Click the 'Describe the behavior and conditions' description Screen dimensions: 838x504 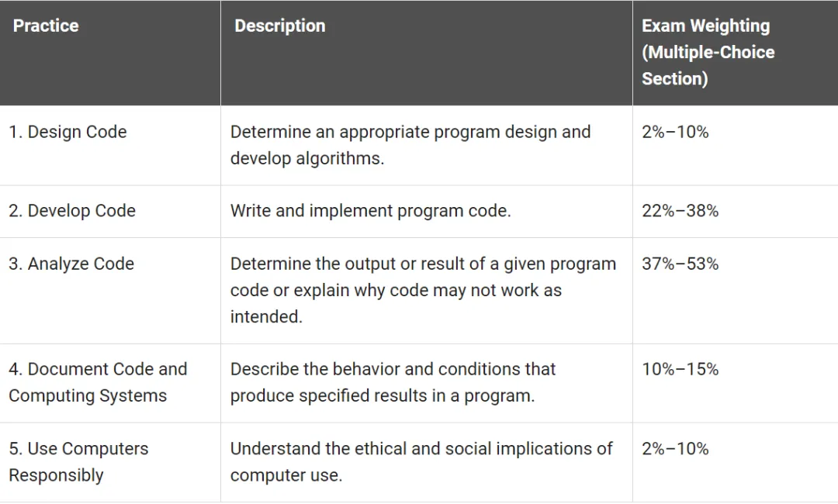click(x=393, y=382)
